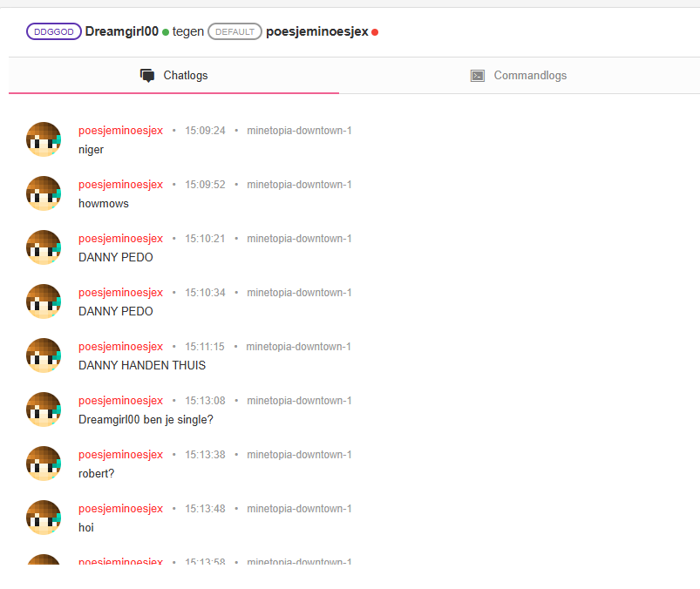The image size is (700, 589).
Task: Click the Commandlogs terminal icon
Action: [477, 76]
